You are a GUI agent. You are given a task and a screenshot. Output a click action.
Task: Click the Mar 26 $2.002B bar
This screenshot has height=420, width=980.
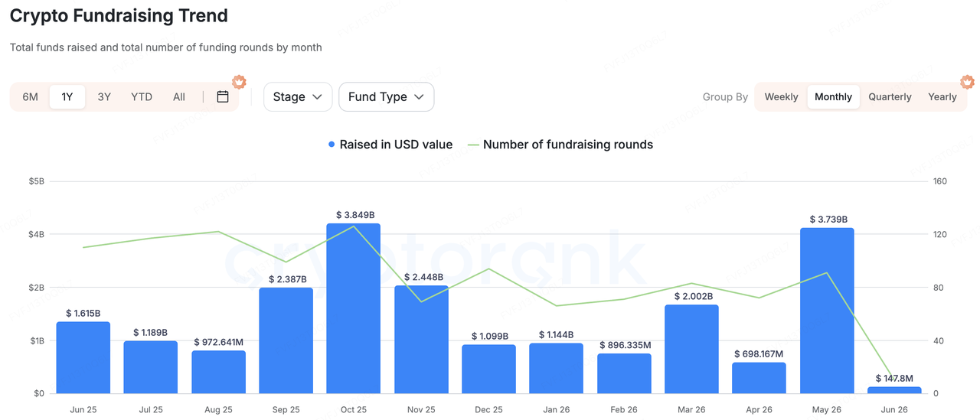[x=691, y=349]
